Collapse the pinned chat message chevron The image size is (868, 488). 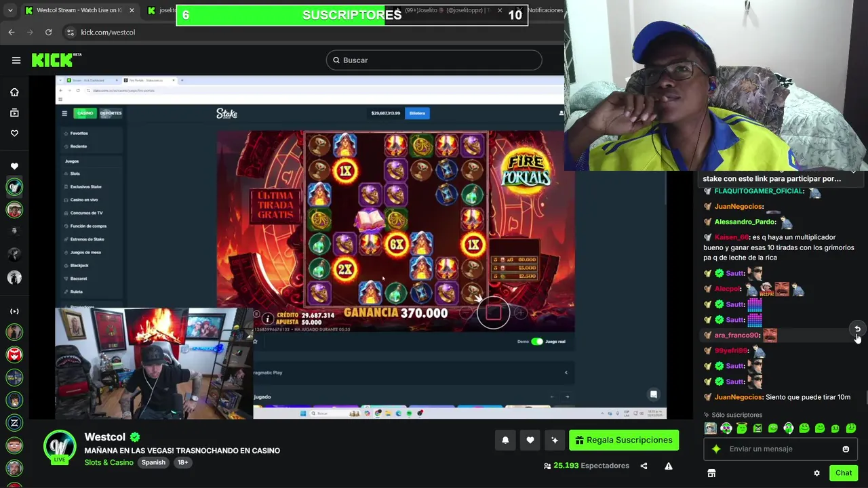[853, 172]
